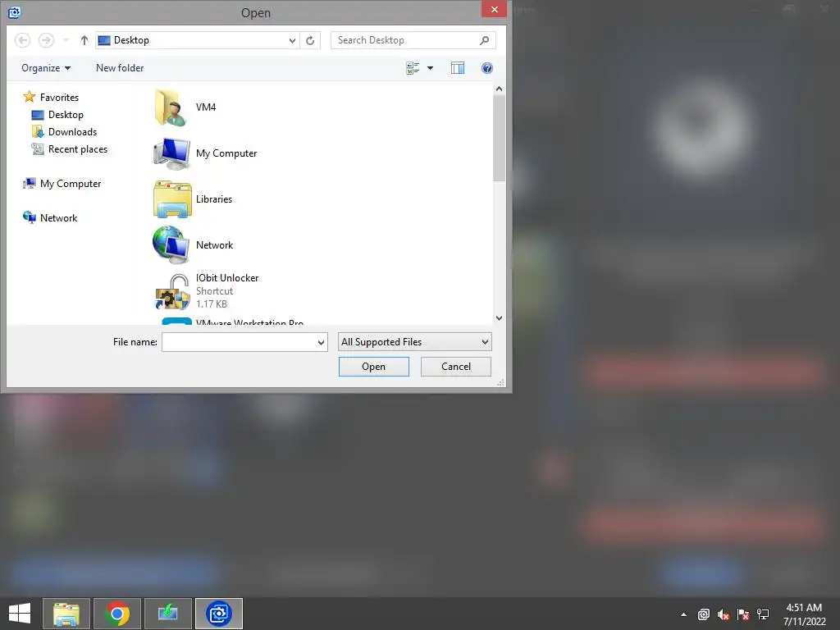Click the Action Center flag tray icon
The width and height of the screenshot is (840, 630).
click(x=743, y=614)
